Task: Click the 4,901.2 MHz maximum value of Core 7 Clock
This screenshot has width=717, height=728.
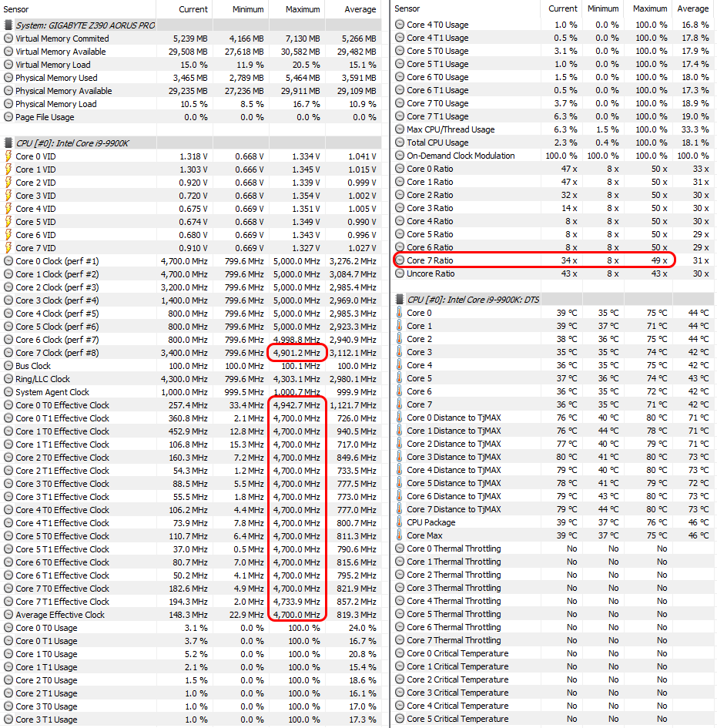Action: (297, 353)
